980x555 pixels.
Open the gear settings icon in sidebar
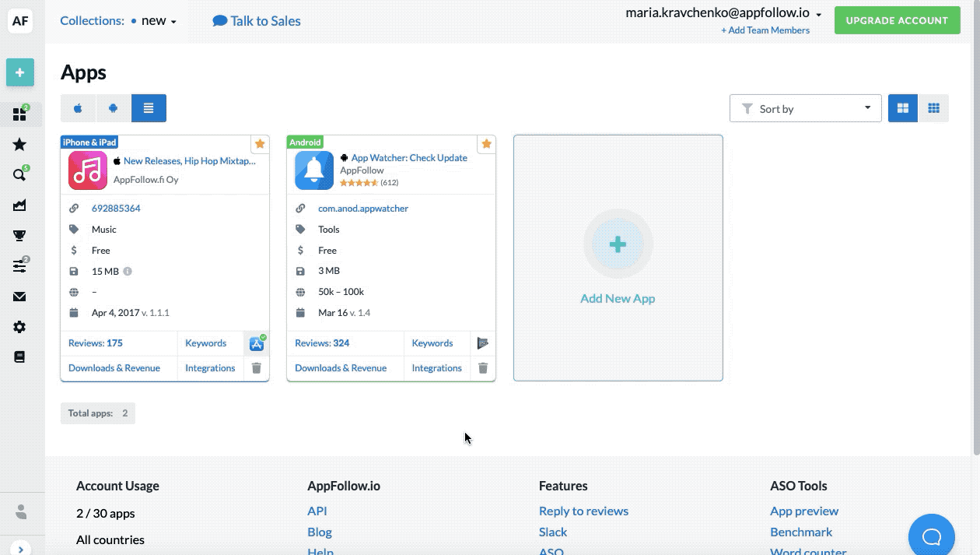click(x=20, y=327)
